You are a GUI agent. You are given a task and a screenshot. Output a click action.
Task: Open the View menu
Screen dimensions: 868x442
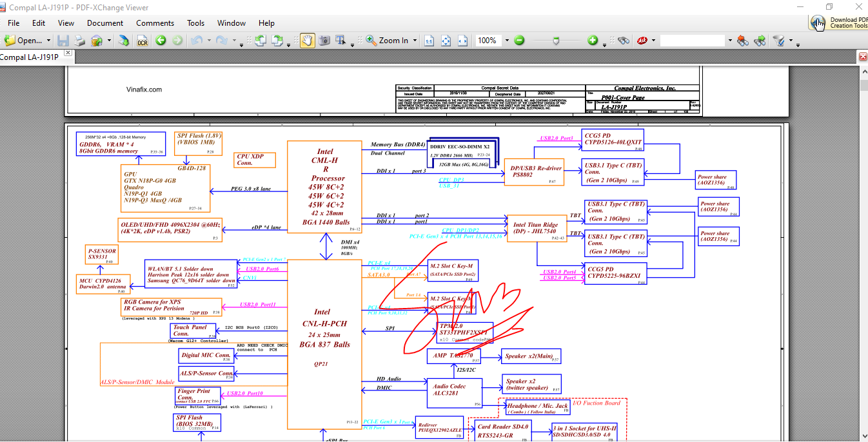click(66, 23)
